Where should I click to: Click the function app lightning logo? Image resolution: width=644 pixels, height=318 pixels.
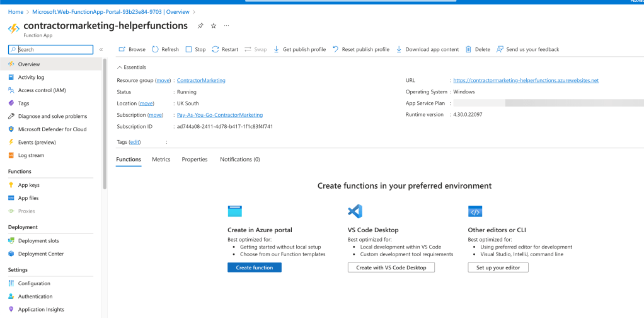(x=14, y=29)
